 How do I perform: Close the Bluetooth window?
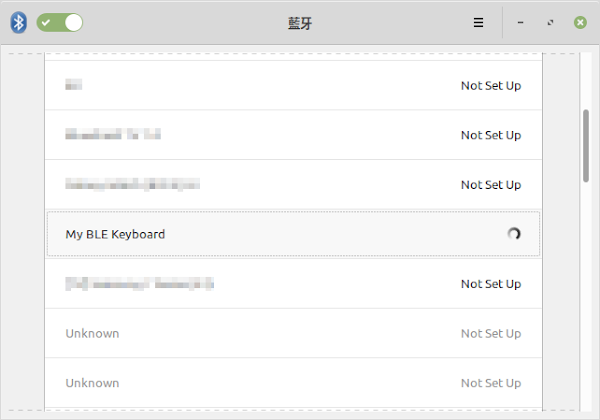(x=580, y=23)
